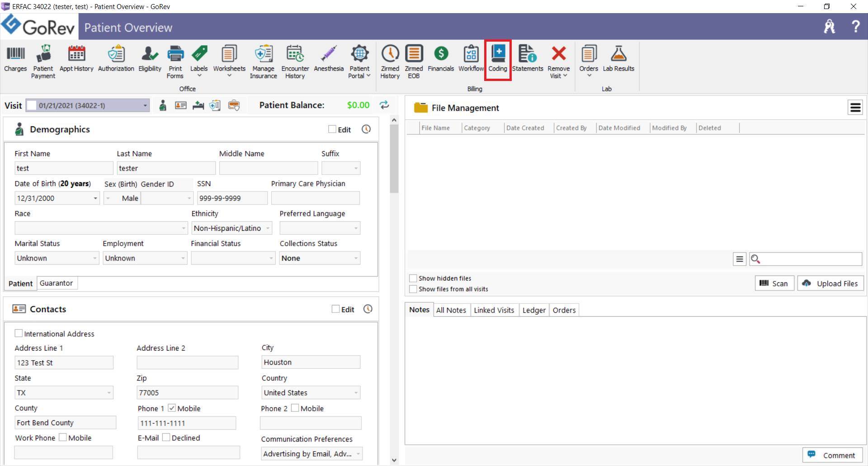Screen dimensions: 868x466
Task: View Contacts change history clock
Action: click(x=368, y=309)
